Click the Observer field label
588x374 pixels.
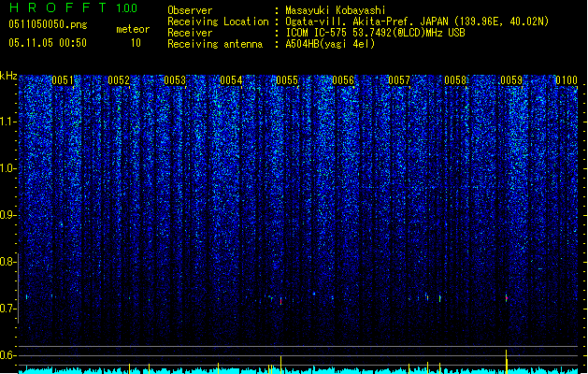coord(190,10)
